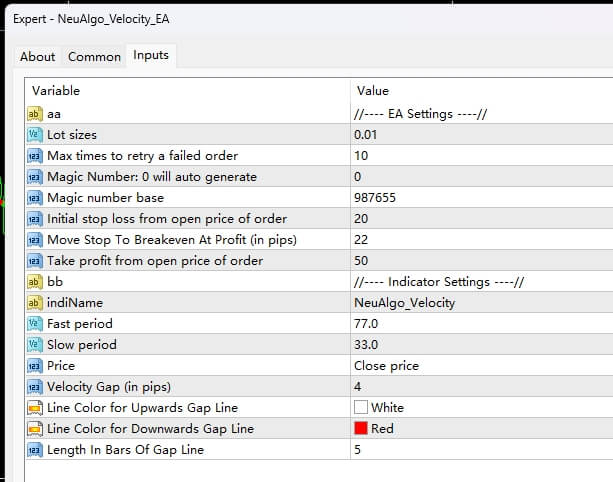The height and width of the screenshot is (482, 613).
Task: Select the Inputs tab
Action: coord(151,56)
